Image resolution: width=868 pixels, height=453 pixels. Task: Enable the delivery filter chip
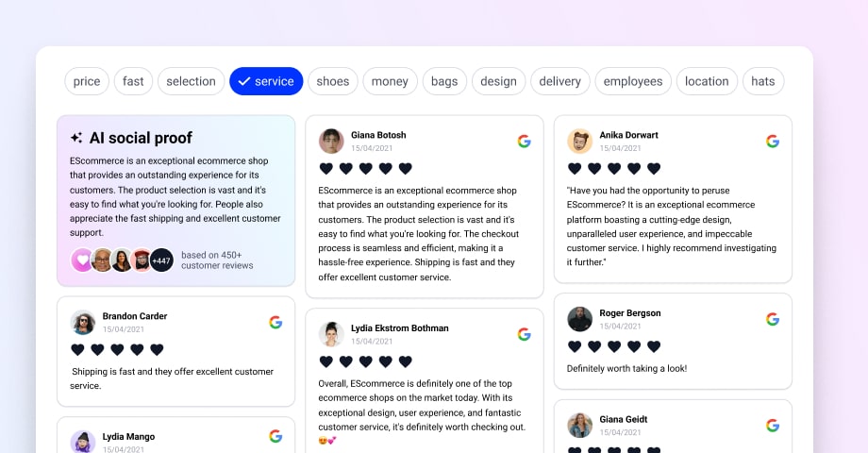[x=559, y=81]
